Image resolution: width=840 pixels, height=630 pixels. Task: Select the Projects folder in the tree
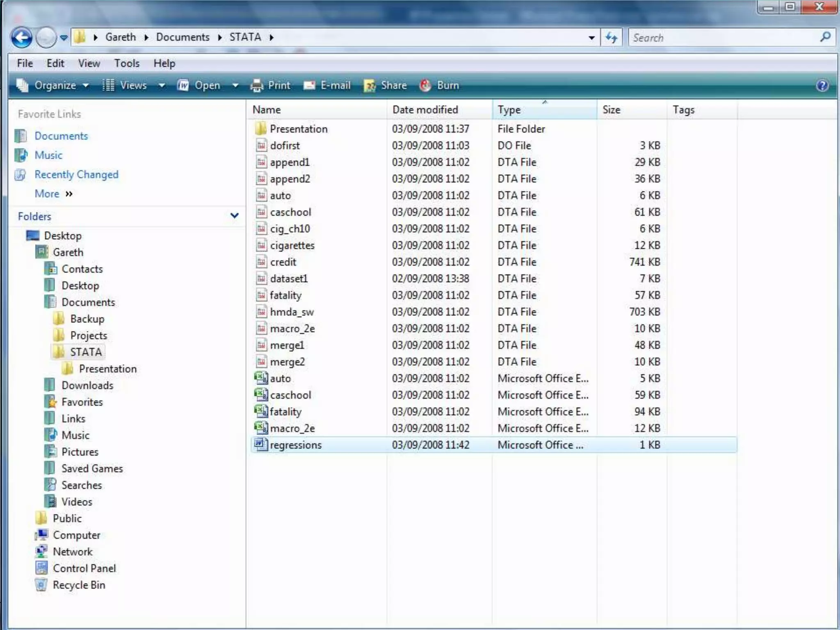point(88,336)
